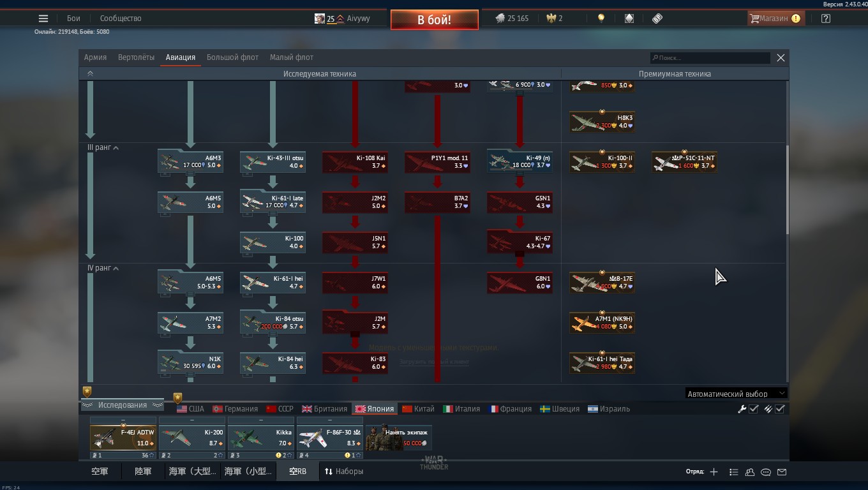Viewport: 868px width, 490px height.
Task: Select the J7W1 aircraft card
Action: pos(355,282)
